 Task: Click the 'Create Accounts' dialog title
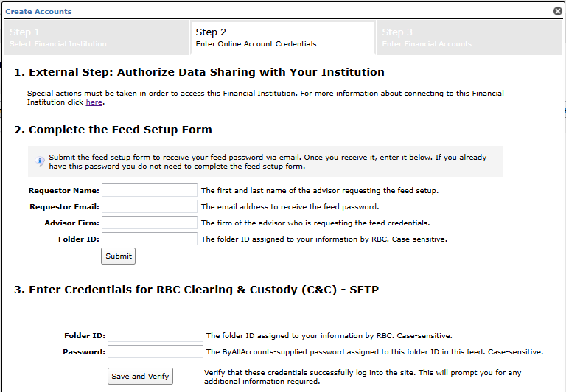tap(38, 11)
